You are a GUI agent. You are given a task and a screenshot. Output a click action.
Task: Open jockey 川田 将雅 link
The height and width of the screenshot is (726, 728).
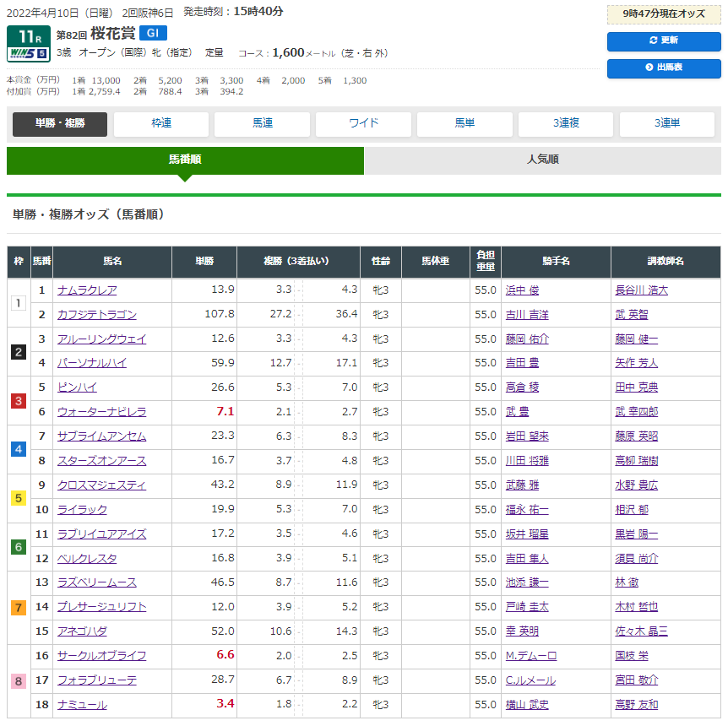click(527, 462)
